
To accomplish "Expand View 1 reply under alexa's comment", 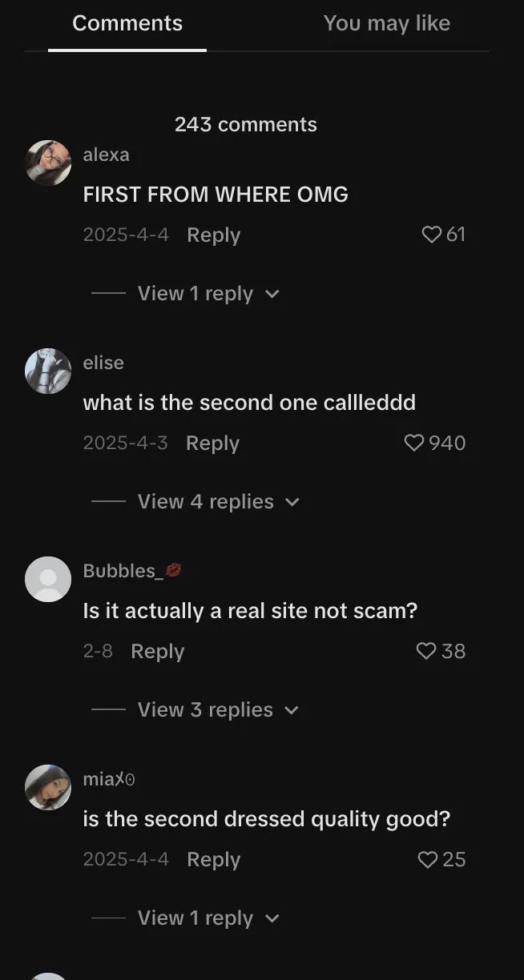I will tap(208, 294).
